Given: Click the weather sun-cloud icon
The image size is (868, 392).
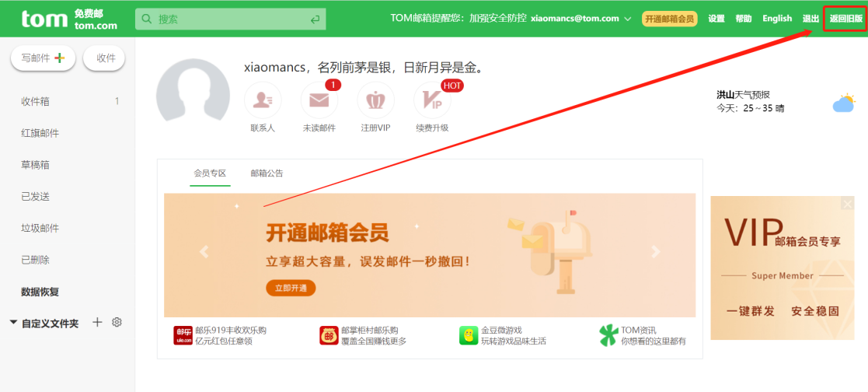Looking at the screenshot, I should tap(844, 103).
